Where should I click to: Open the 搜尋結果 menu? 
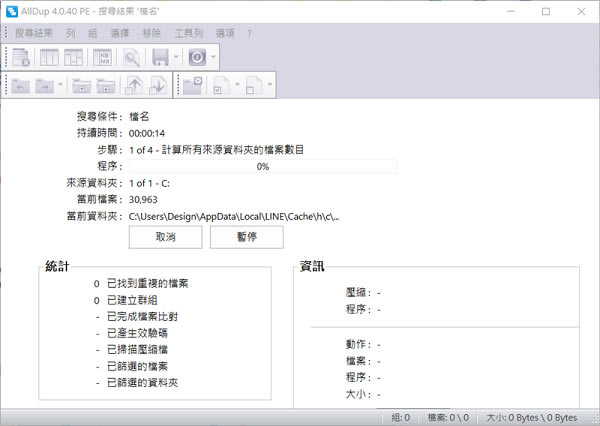pos(36,33)
